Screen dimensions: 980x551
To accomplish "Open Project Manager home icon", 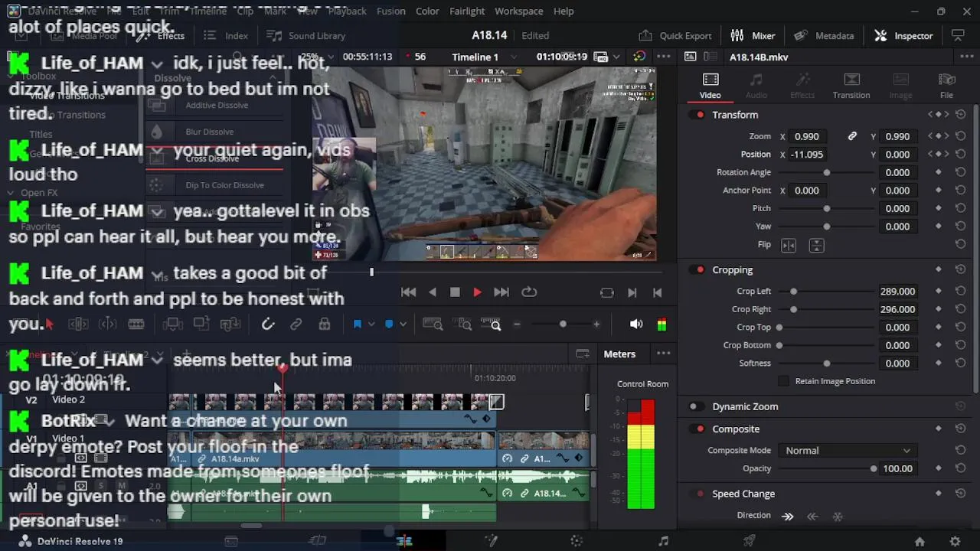I will pos(920,541).
